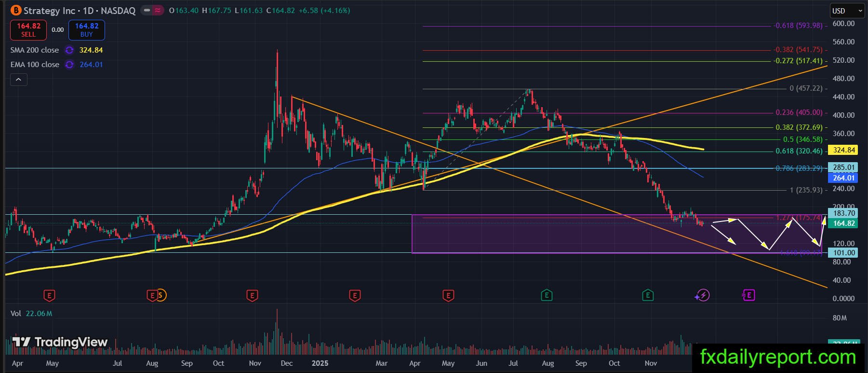Open the orange S split marker
This screenshot has height=373, width=868.
(161, 295)
